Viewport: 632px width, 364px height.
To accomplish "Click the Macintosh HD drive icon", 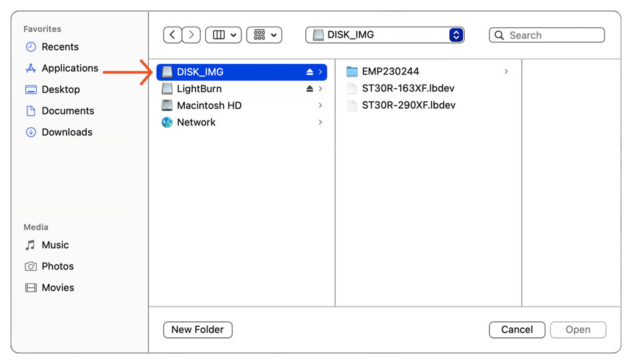I will click(167, 105).
